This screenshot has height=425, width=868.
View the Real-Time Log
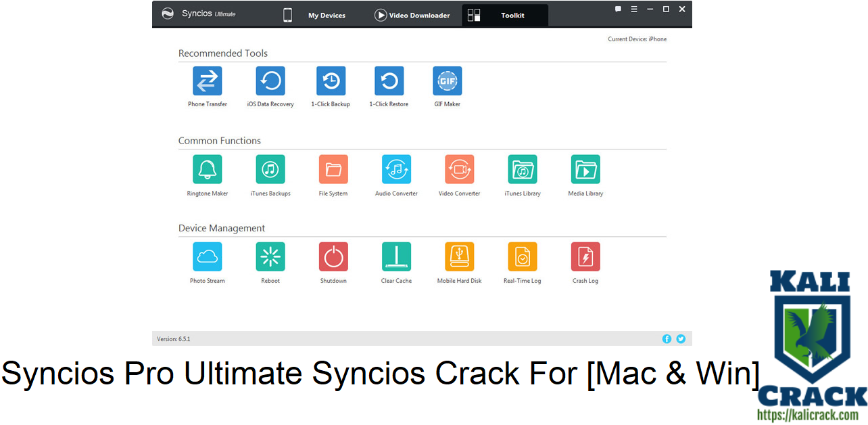(523, 256)
